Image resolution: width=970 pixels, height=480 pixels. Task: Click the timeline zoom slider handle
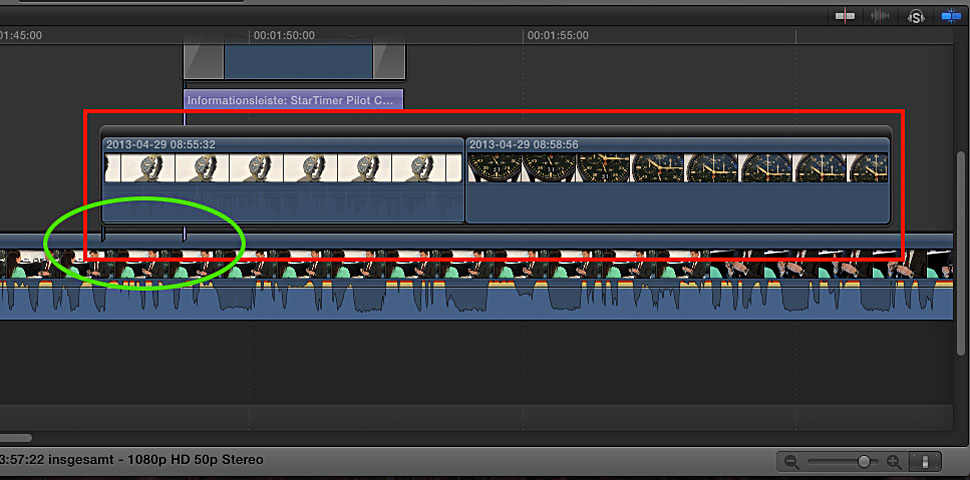[x=863, y=462]
